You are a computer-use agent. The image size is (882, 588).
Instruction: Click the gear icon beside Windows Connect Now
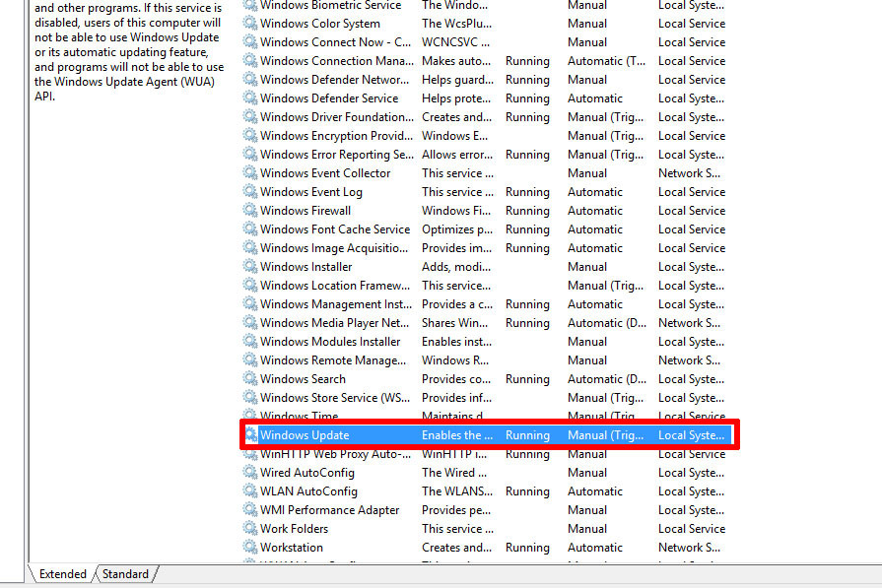pyautogui.click(x=249, y=41)
